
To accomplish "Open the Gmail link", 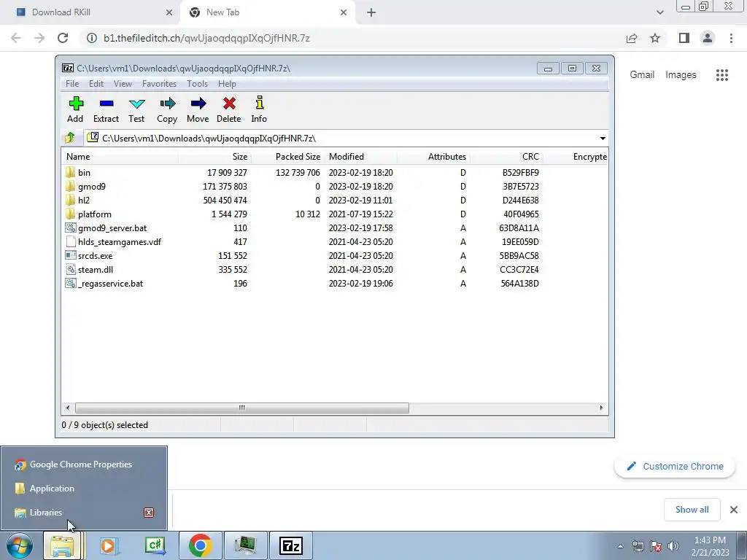I will (x=642, y=75).
